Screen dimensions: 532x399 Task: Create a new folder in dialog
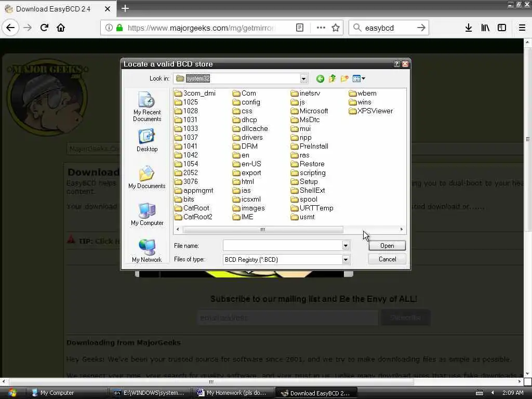pyautogui.click(x=344, y=79)
